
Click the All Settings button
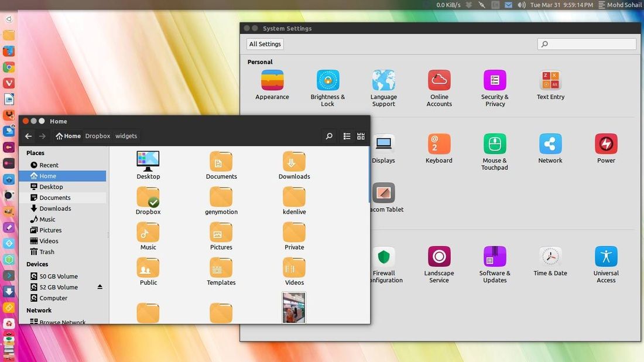(265, 44)
